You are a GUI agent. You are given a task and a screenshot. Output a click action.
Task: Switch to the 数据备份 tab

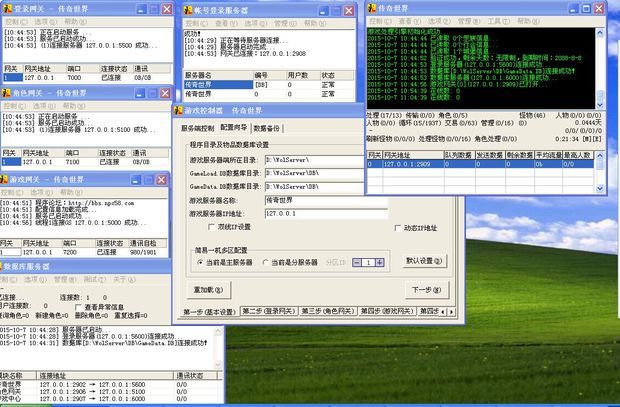(267, 128)
